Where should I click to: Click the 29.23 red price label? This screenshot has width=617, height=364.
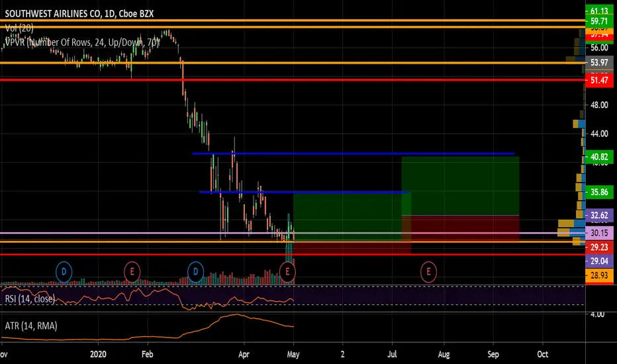[599, 247]
